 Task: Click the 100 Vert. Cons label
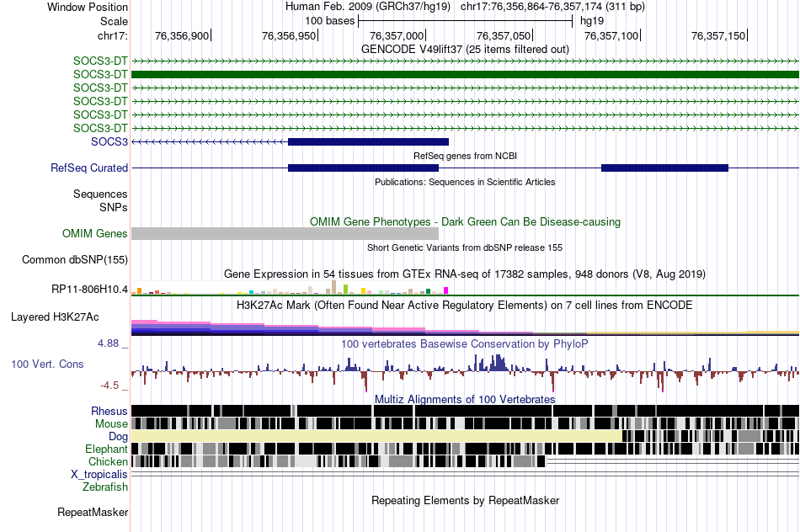tap(47, 364)
